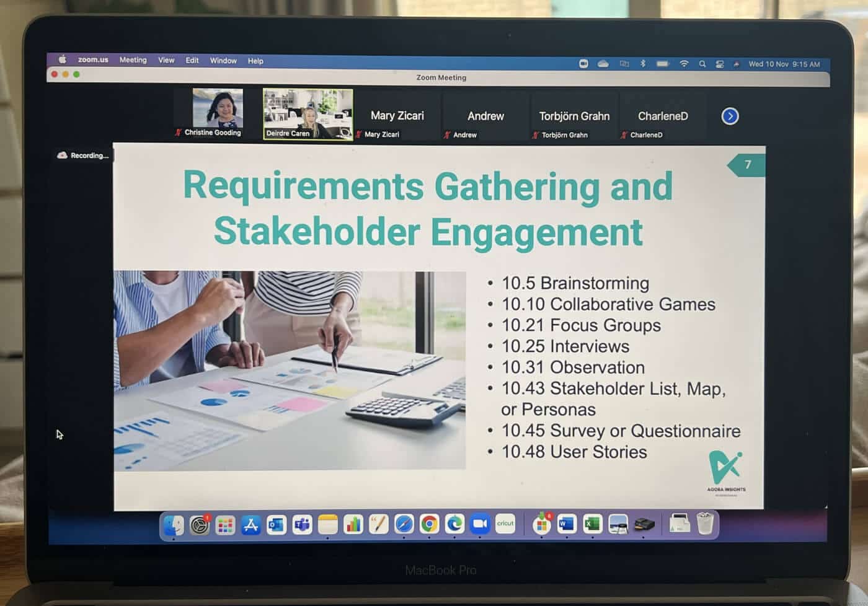Open Launchpad from the Dock

225,525
